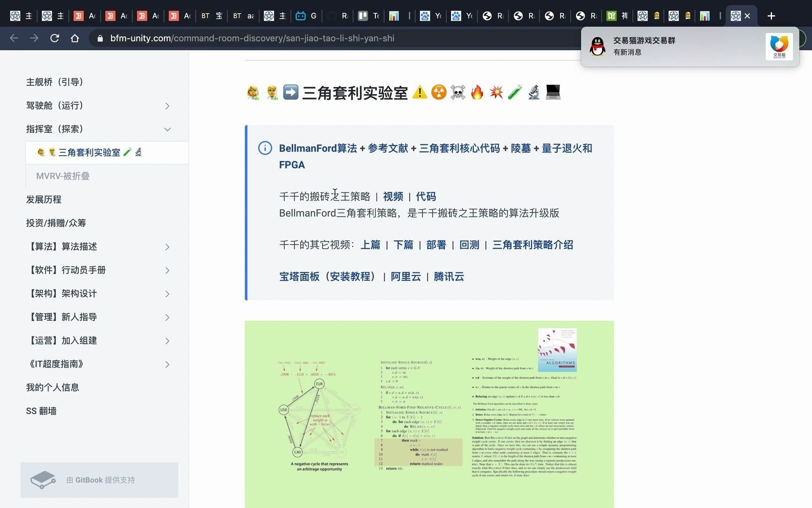812x508 pixels.
Task: Click the browser back arrow
Action: (x=14, y=38)
